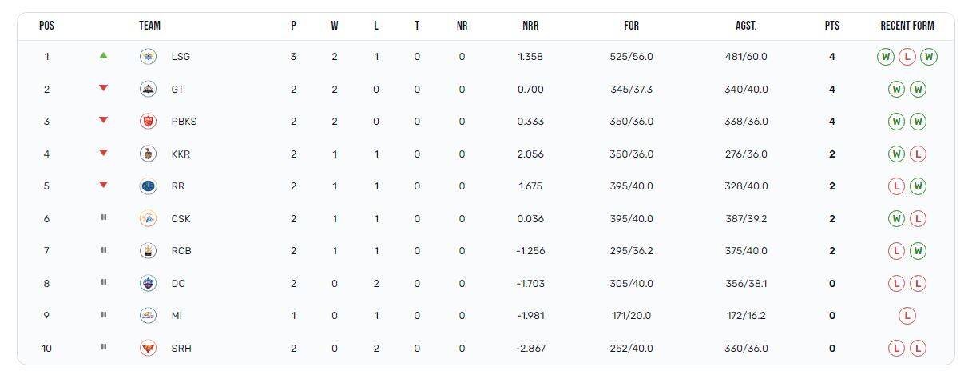Click the unchanged position marker beside CSK
This screenshot has width=980, height=379.
click(x=103, y=218)
